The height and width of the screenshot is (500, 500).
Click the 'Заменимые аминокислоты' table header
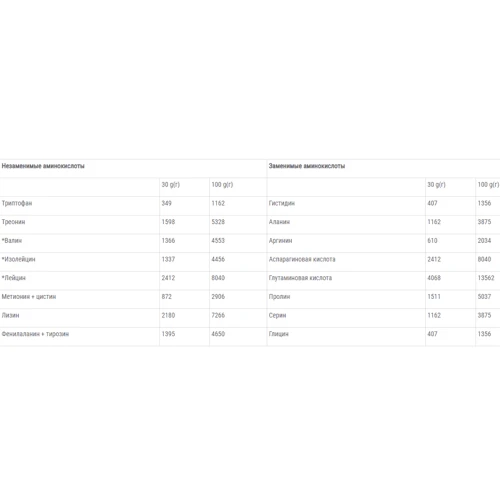307,166
